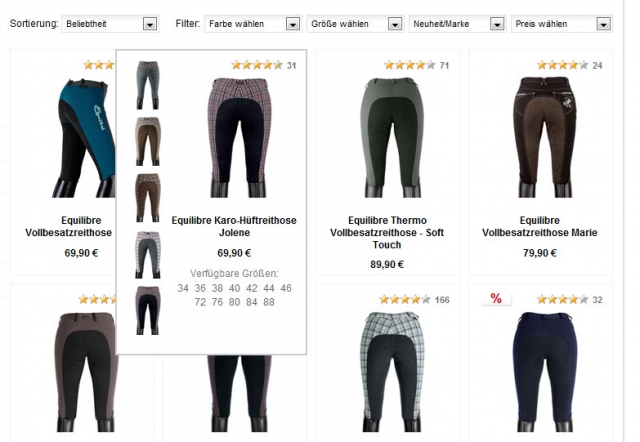Expand the Preis wählen price filter
This screenshot has width=640, height=442.
click(x=561, y=24)
